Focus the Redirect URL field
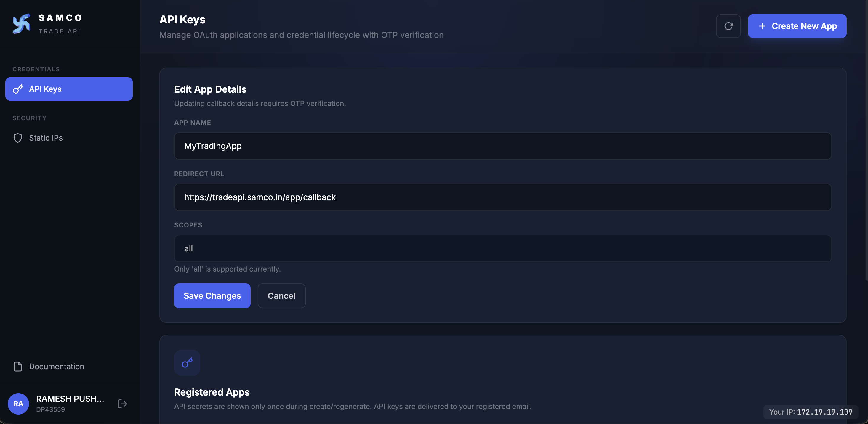 [x=503, y=197]
